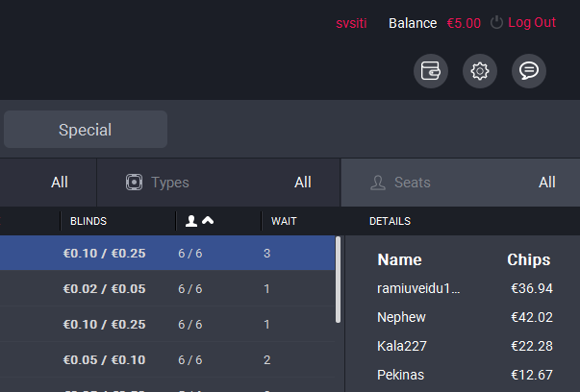Sort by players column icon
Image resolution: width=580 pixels, height=392 pixels.
(x=200, y=221)
